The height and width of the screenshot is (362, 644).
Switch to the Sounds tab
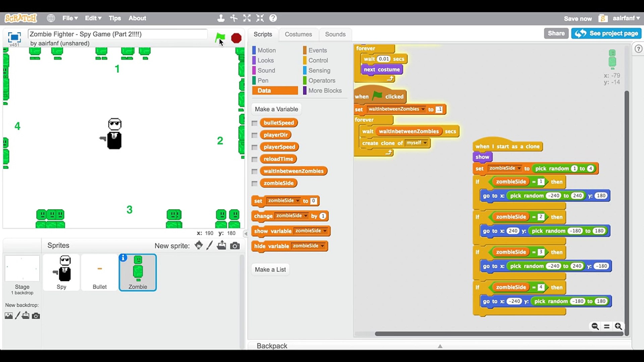pyautogui.click(x=335, y=34)
